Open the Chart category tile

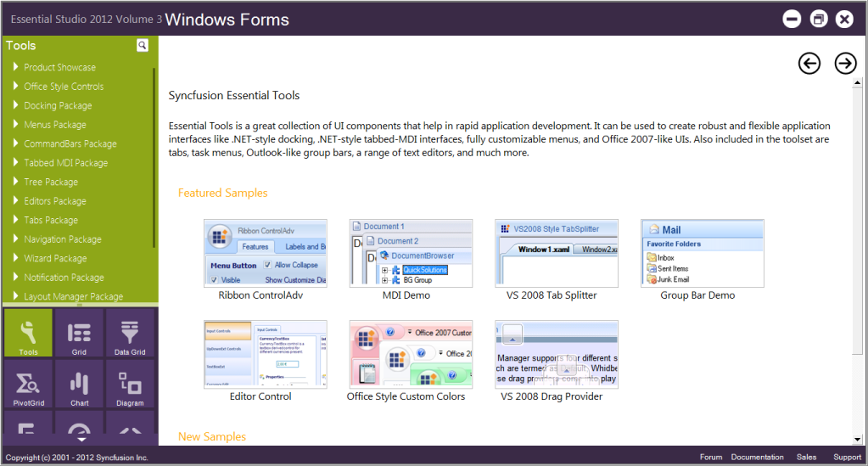pos(79,384)
